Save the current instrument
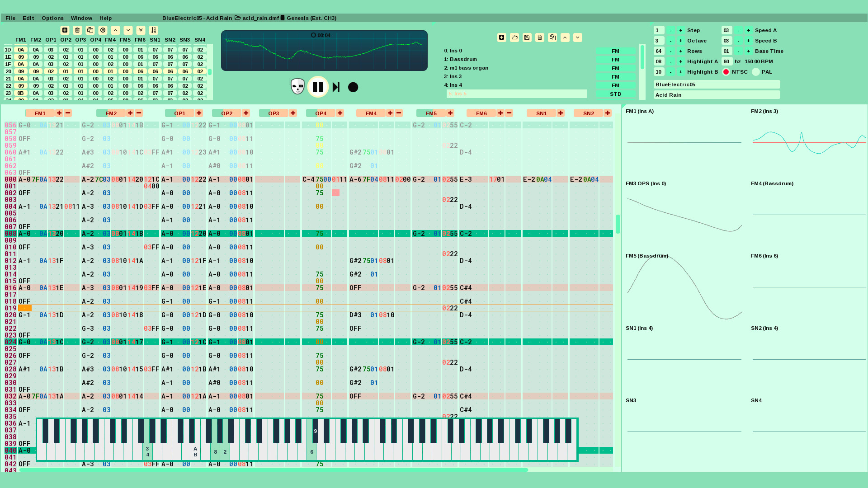Viewport: 868px width, 488px height. 527,38
